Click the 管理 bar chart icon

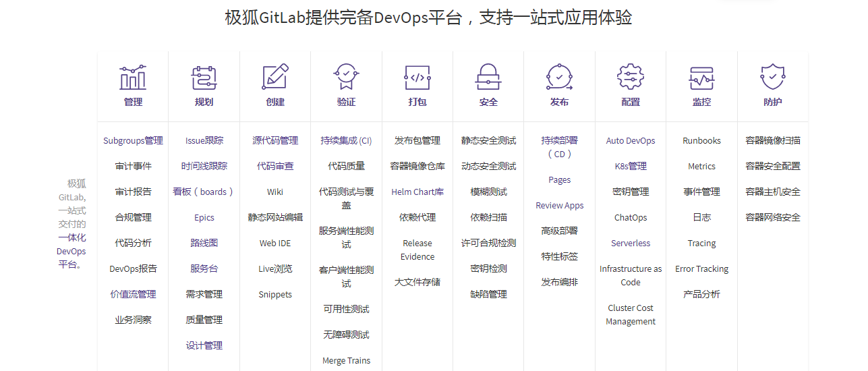133,78
